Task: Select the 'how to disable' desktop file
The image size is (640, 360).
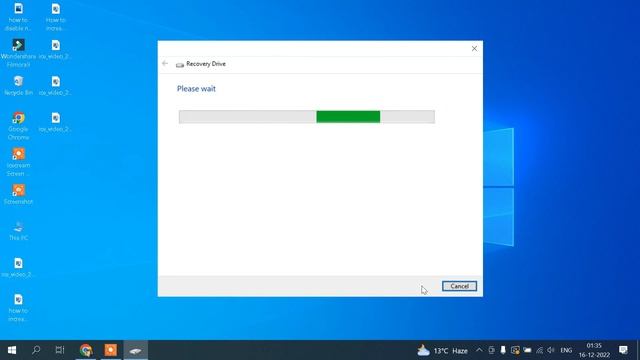Action: click(x=18, y=17)
